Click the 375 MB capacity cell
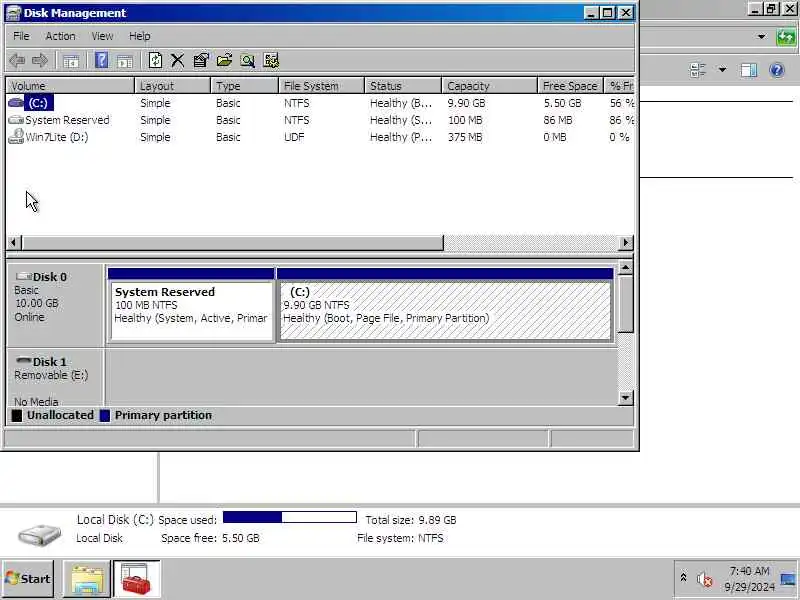Viewport: 800px width, 600px height. pyautogui.click(x=465, y=137)
